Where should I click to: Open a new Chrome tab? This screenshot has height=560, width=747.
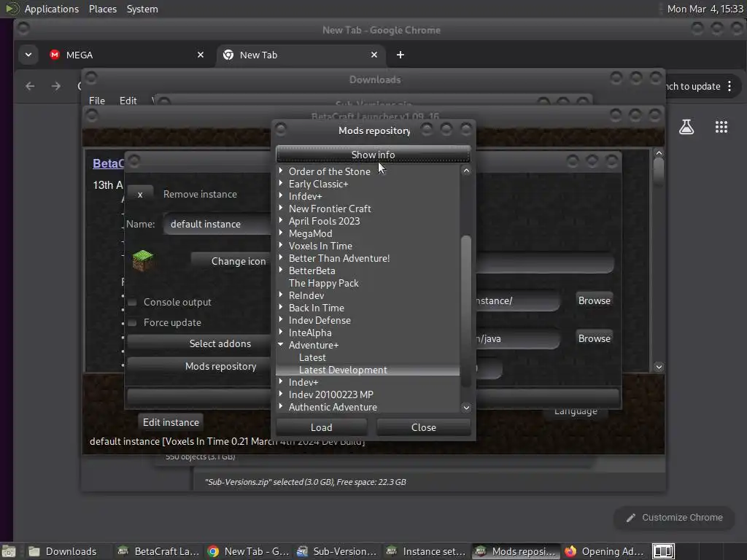tap(400, 55)
